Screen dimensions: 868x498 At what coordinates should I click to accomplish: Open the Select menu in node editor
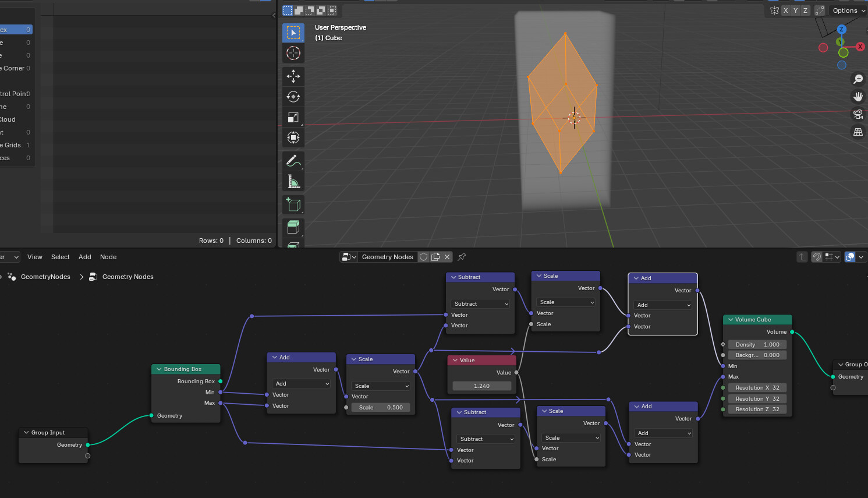tap(60, 257)
